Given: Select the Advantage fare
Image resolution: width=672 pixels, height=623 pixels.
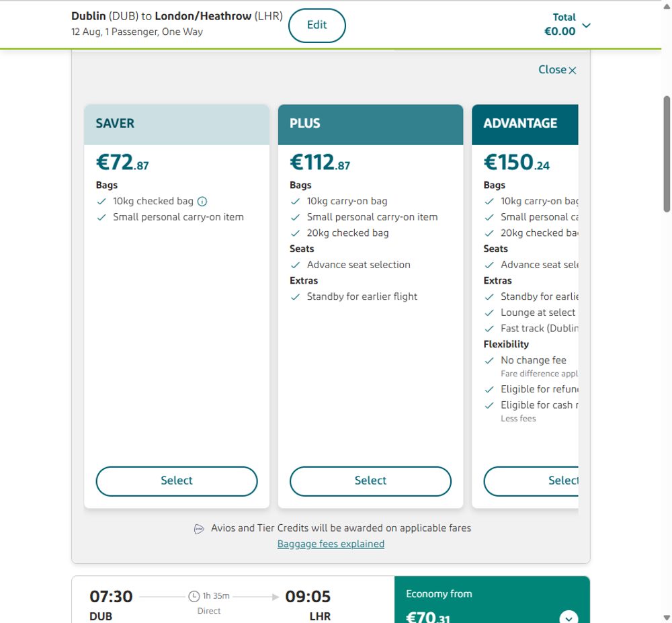Looking at the screenshot, I should [x=531, y=481].
